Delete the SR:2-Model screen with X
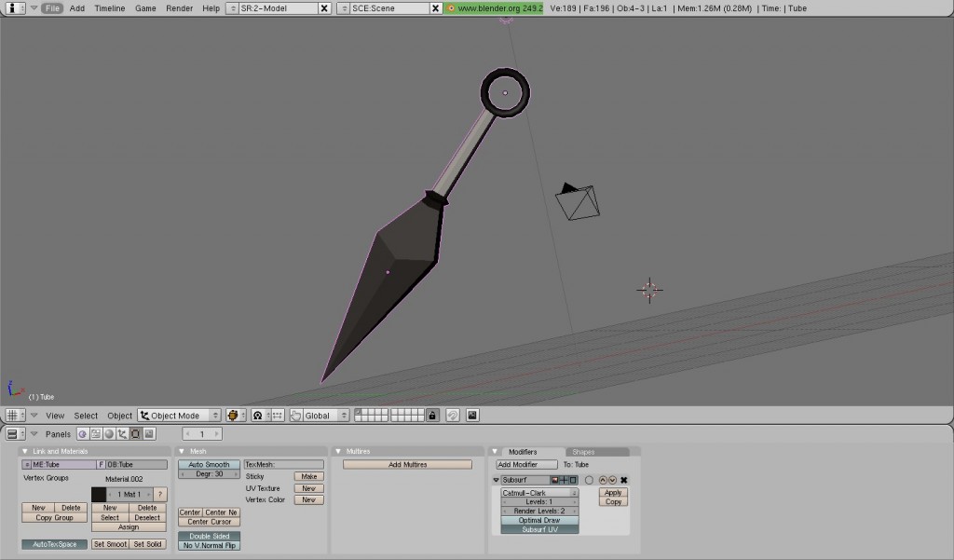954x560 pixels. click(x=325, y=8)
